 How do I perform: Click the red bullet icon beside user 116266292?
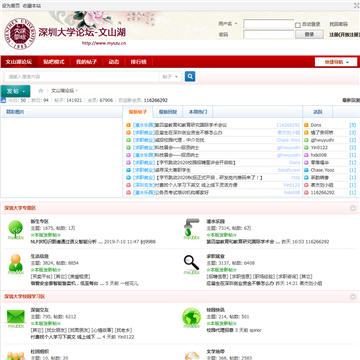click(307, 193)
